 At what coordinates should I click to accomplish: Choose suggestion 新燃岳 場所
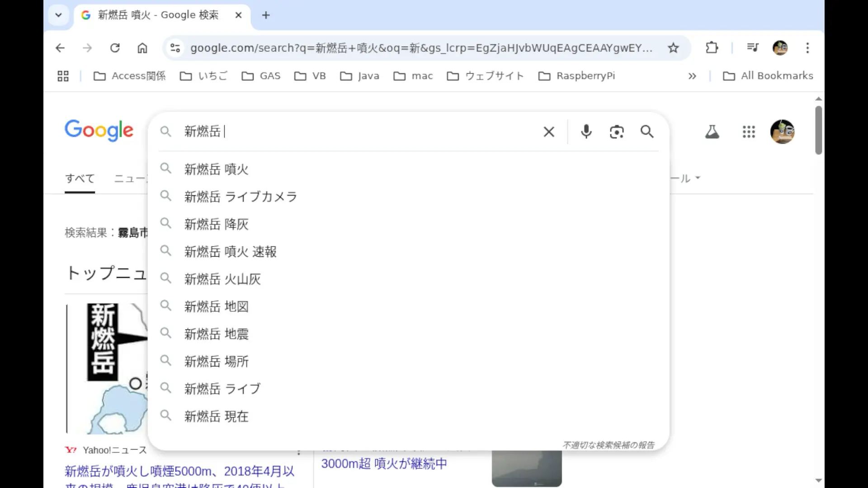[x=408, y=361]
